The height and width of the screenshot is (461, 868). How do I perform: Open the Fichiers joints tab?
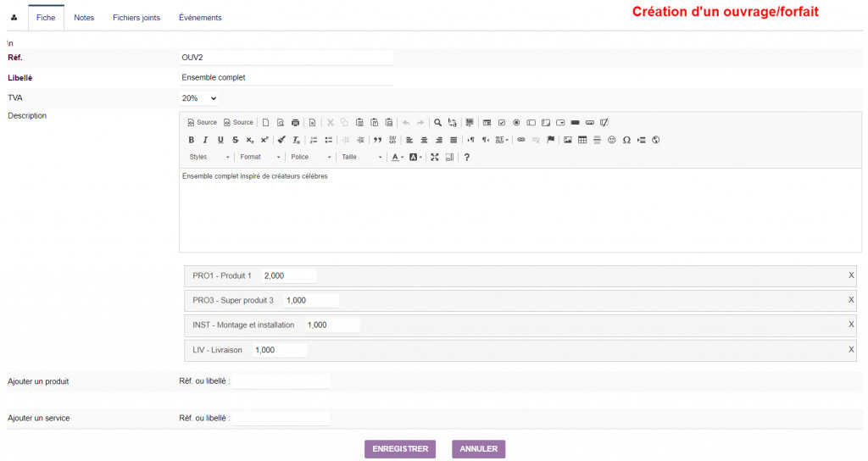tap(136, 18)
